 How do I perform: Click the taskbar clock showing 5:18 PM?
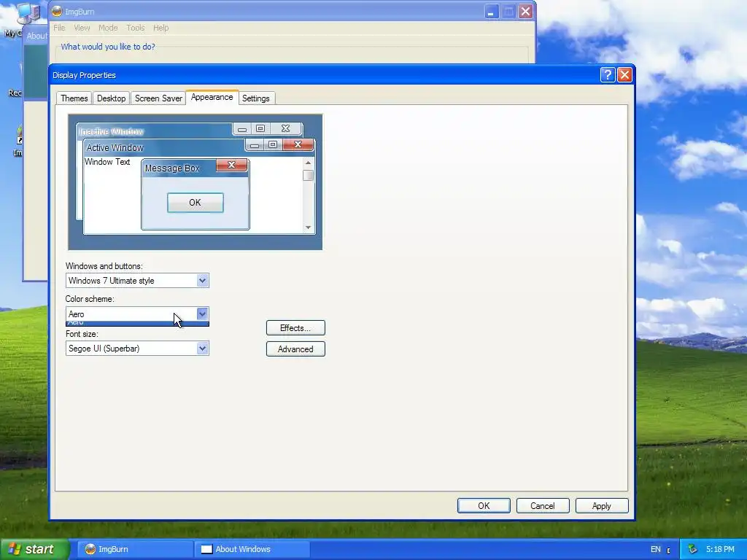(720, 549)
